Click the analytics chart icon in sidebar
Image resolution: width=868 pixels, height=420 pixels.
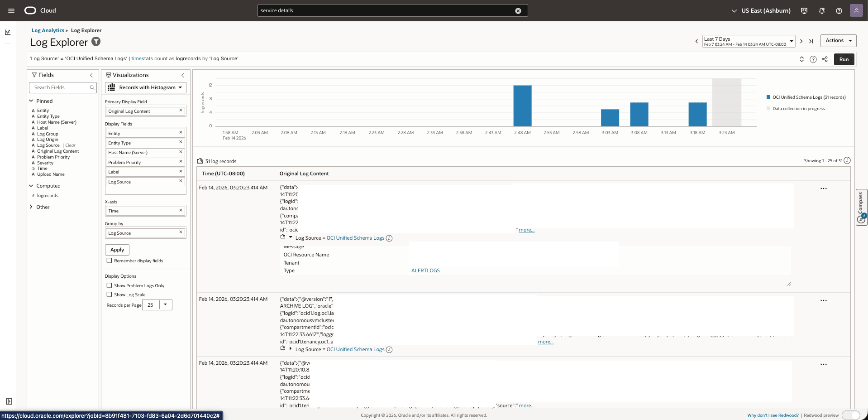click(8, 32)
